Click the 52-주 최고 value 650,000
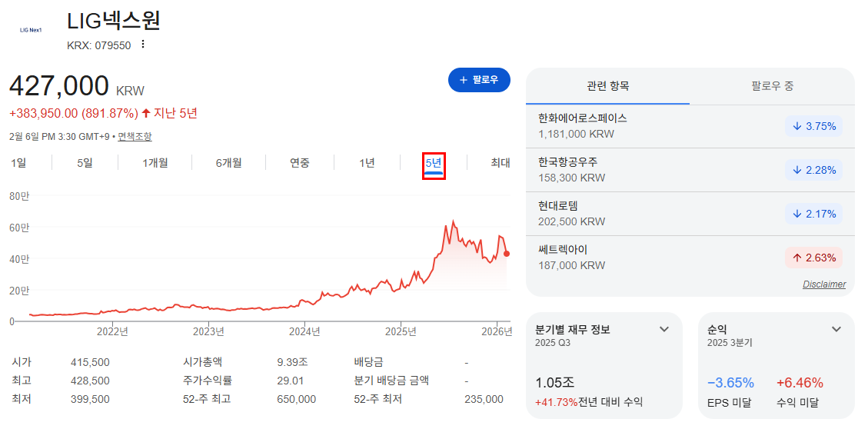Viewport: 868px width, 429px height. pyautogui.click(x=296, y=399)
